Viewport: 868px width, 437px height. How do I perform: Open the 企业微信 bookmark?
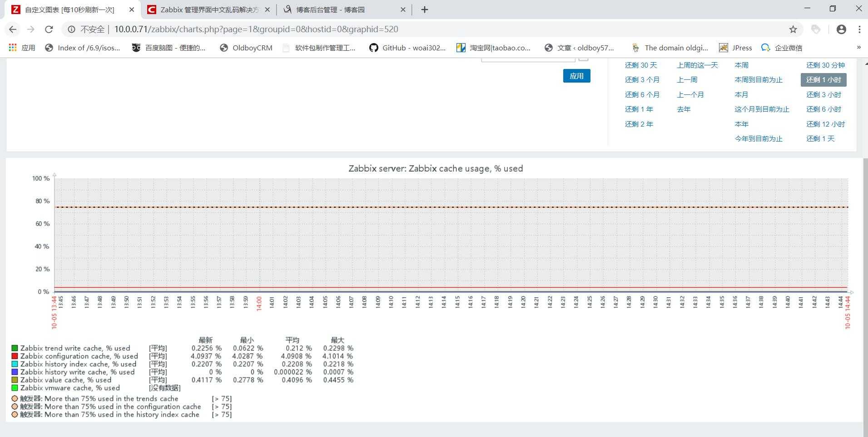point(782,48)
